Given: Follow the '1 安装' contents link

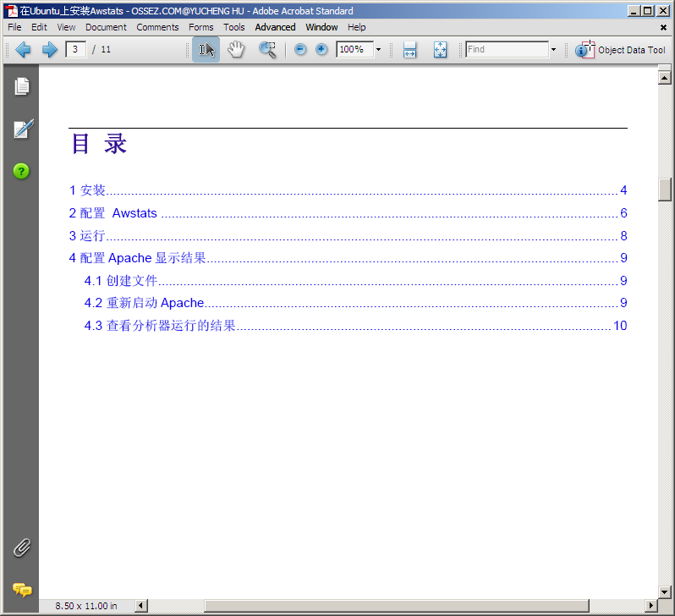Looking at the screenshot, I should (348, 190).
